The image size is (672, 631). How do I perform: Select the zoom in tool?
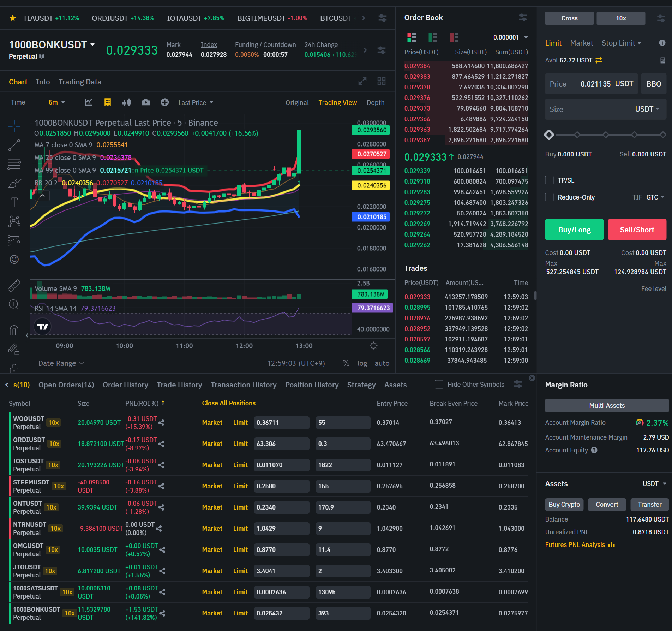click(14, 304)
